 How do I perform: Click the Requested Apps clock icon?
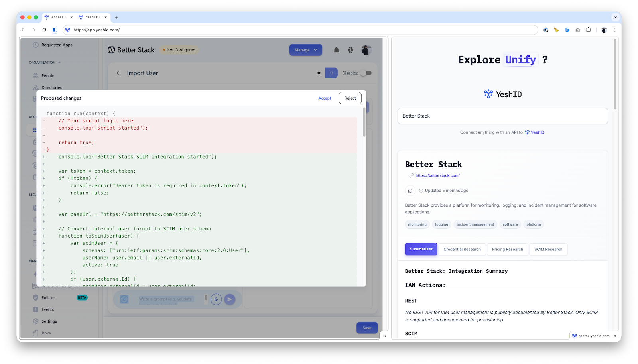pos(35,45)
